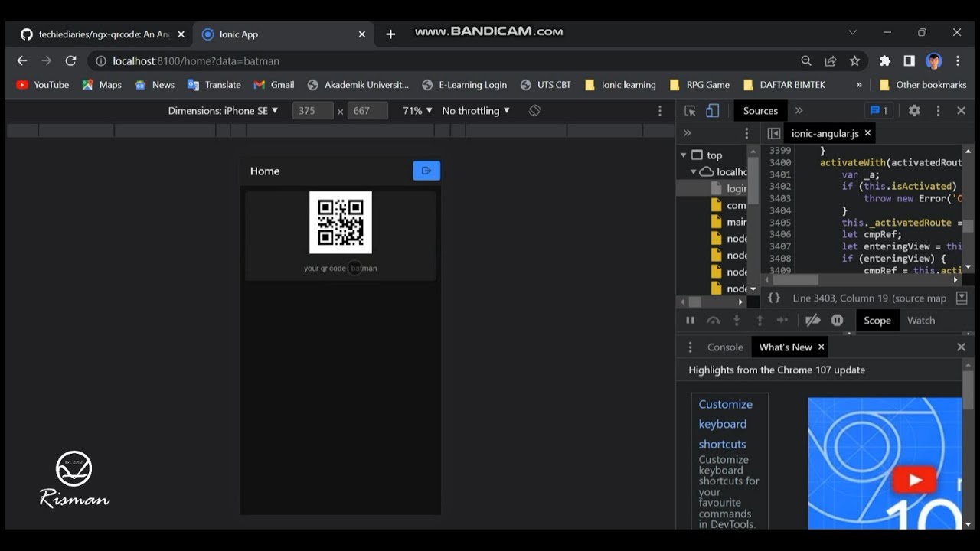
Task: Switch to the Watch pane
Action: click(x=921, y=321)
